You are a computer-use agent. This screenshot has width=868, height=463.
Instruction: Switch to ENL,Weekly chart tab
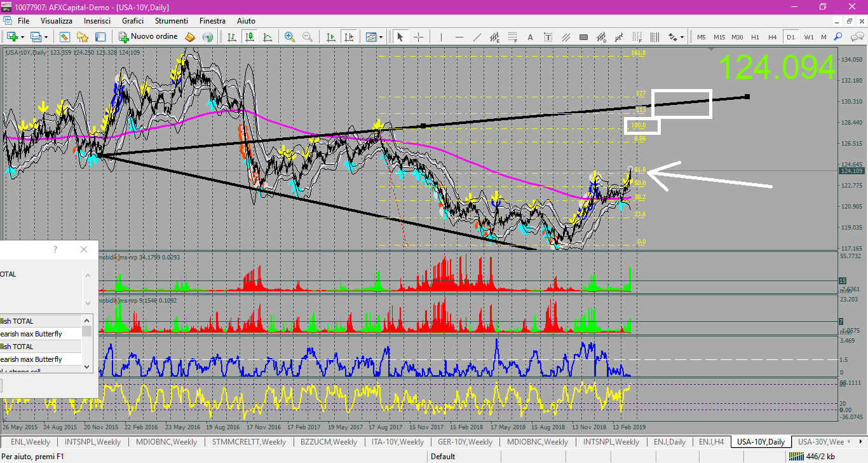[31, 441]
